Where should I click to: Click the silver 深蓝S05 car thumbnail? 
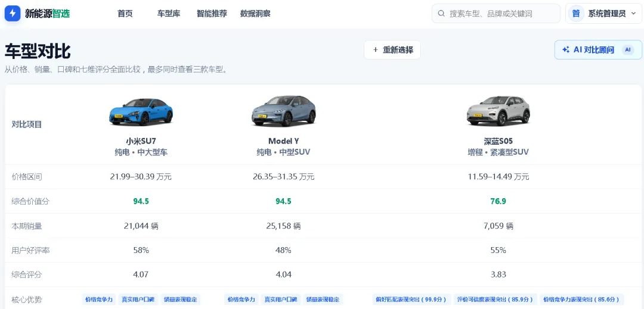[x=498, y=111]
